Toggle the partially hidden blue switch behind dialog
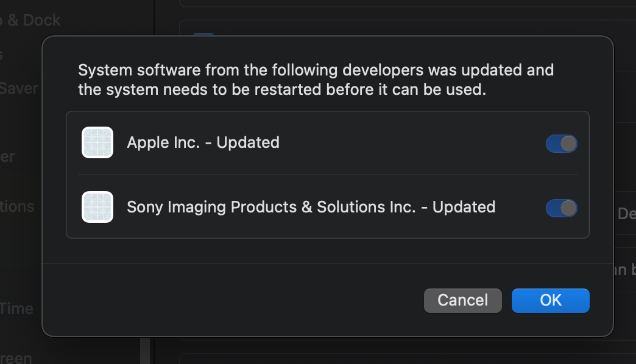Image resolution: width=636 pixels, height=364 pixels. (203, 35)
